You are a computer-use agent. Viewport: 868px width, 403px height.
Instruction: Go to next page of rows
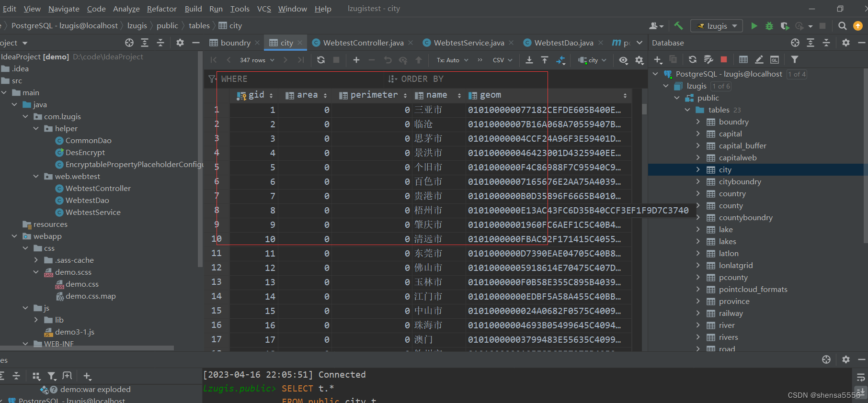286,60
